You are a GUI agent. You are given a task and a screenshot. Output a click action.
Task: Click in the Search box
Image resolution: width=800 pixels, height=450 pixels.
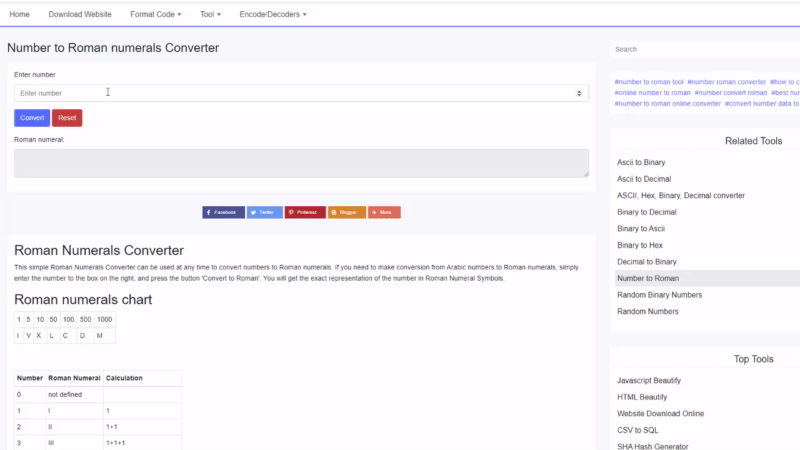click(x=705, y=49)
